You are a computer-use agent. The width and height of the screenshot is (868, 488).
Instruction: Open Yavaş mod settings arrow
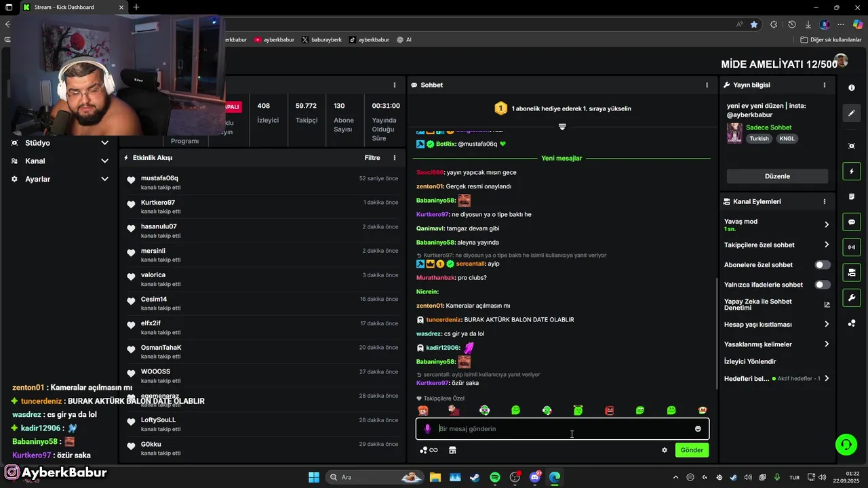tap(827, 224)
